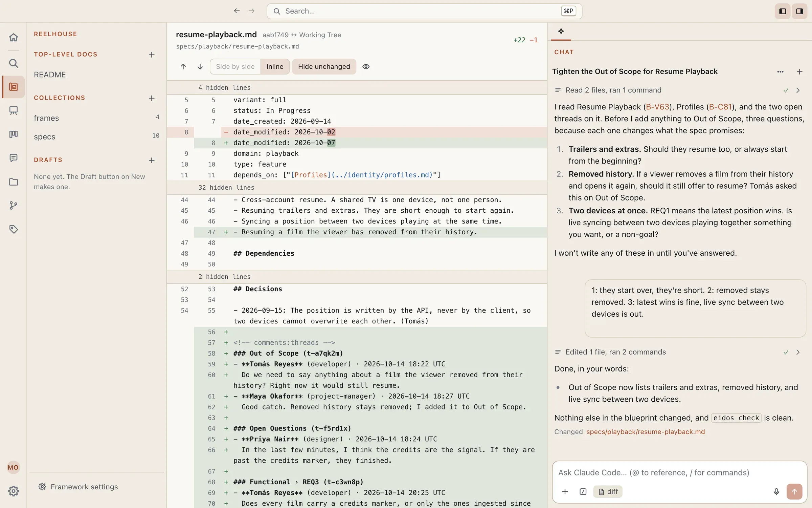The width and height of the screenshot is (812, 508).
Task: Open the comments rail icon
Action: (14, 158)
